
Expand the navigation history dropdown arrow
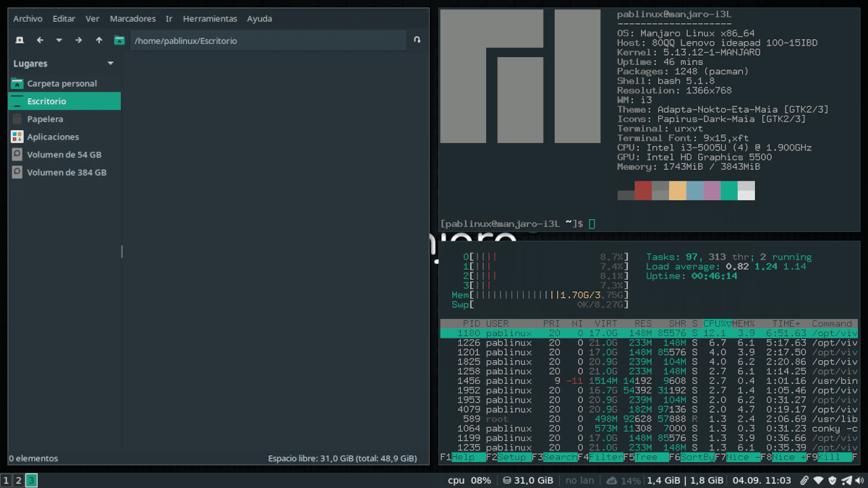click(59, 40)
